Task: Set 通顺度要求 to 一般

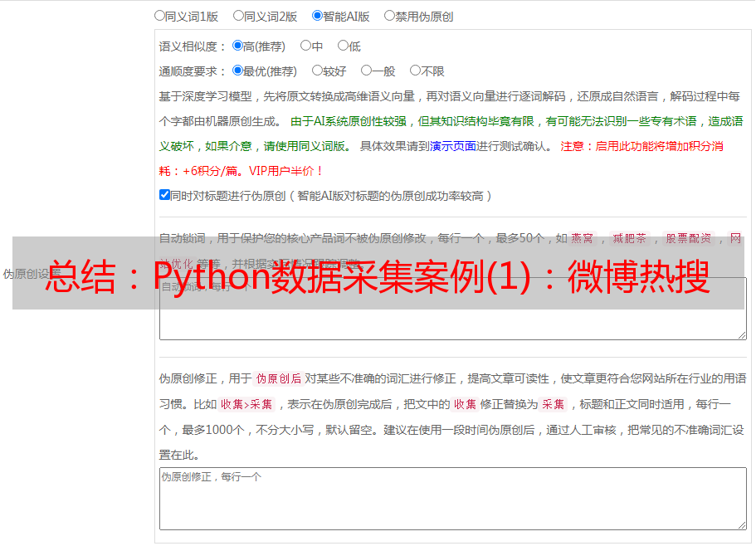Action: click(x=367, y=71)
